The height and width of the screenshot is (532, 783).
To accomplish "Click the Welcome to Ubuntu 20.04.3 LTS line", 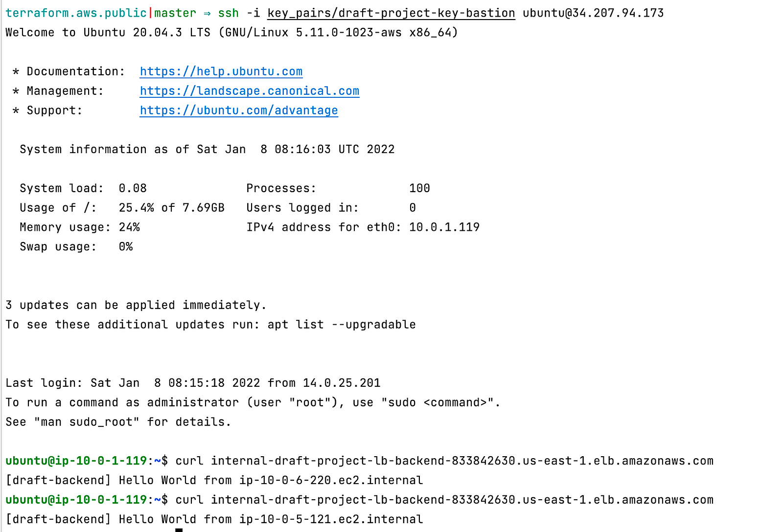I will (231, 33).
